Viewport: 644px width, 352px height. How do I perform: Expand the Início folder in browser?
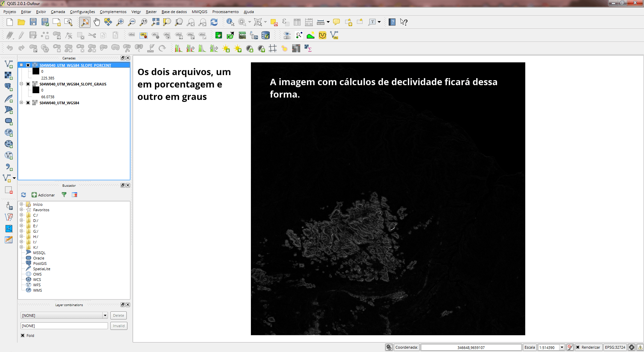click(21, 204)
